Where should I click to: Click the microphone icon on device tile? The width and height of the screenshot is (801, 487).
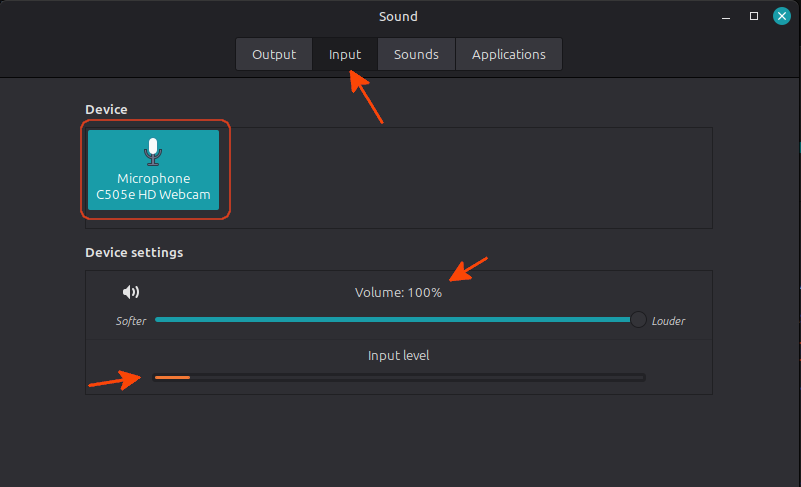point(153,151)
